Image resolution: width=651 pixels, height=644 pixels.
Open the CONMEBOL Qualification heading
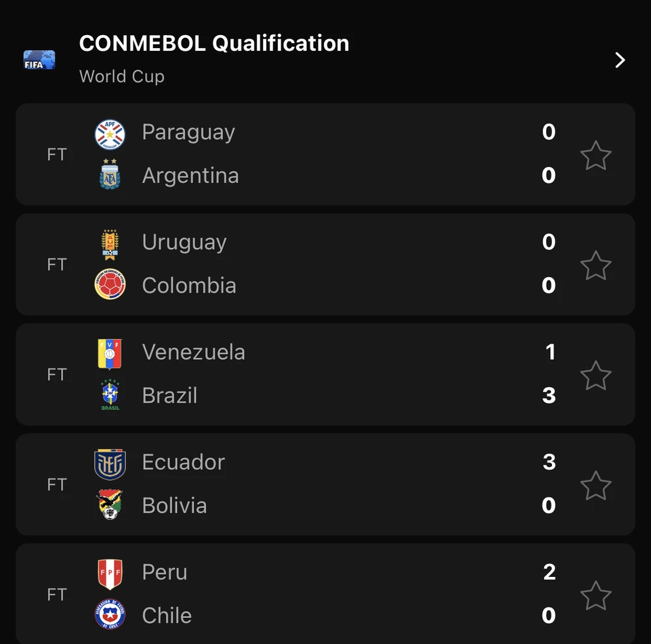(214, 44)
